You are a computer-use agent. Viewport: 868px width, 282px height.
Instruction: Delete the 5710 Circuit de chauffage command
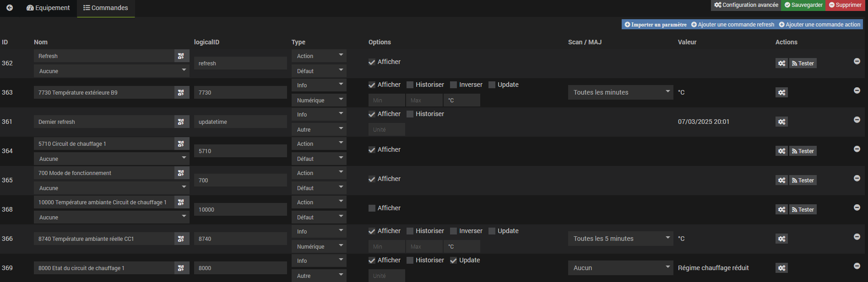coord(857,149)
